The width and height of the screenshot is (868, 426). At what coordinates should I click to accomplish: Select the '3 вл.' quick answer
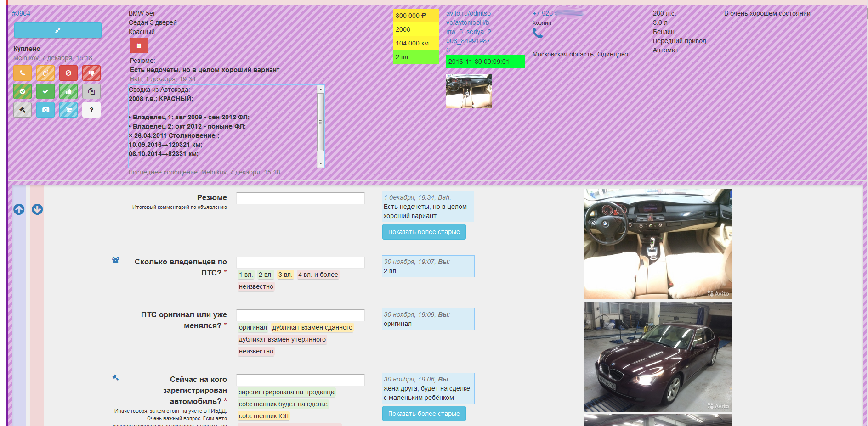[285, 275]
